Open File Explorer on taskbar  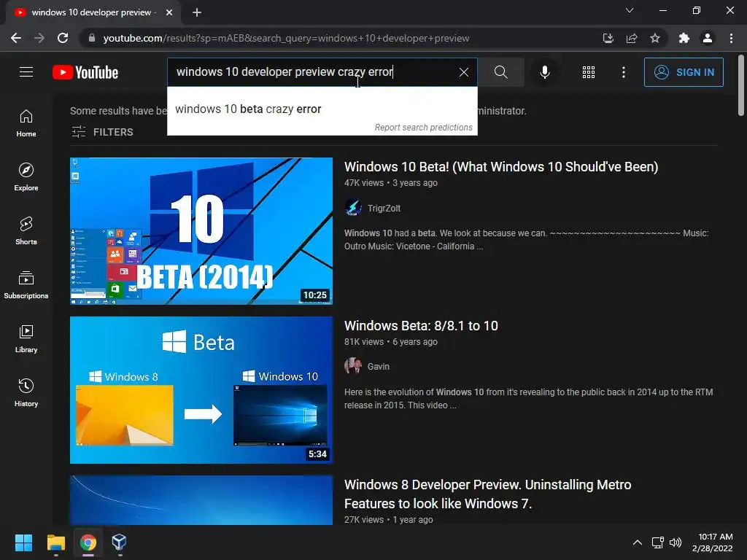55,542
